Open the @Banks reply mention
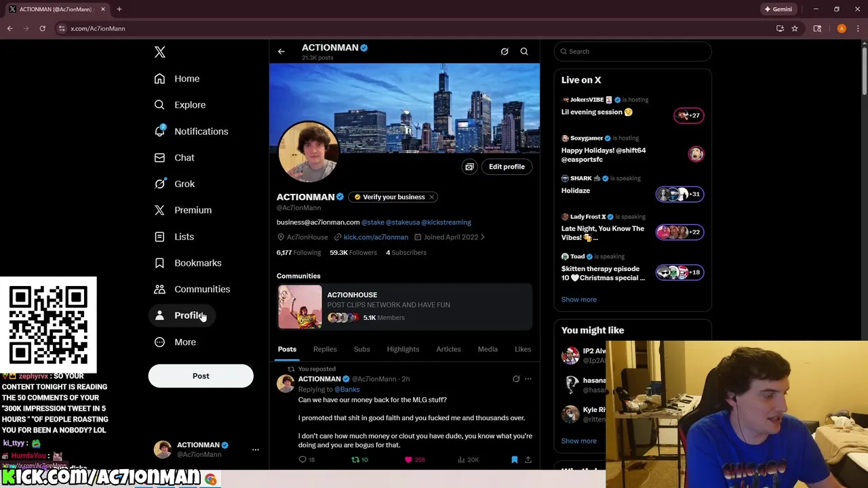 point(347,390)
